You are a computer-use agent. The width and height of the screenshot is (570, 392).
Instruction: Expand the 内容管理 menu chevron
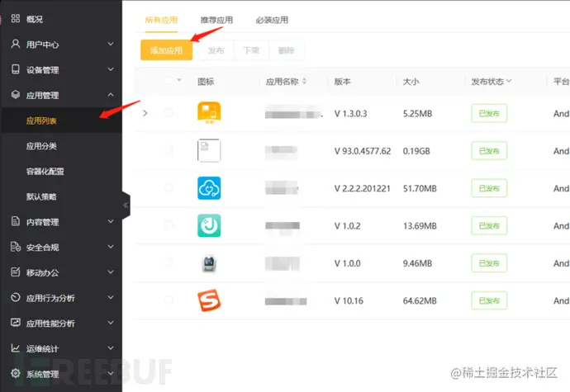tap(111, 221)
